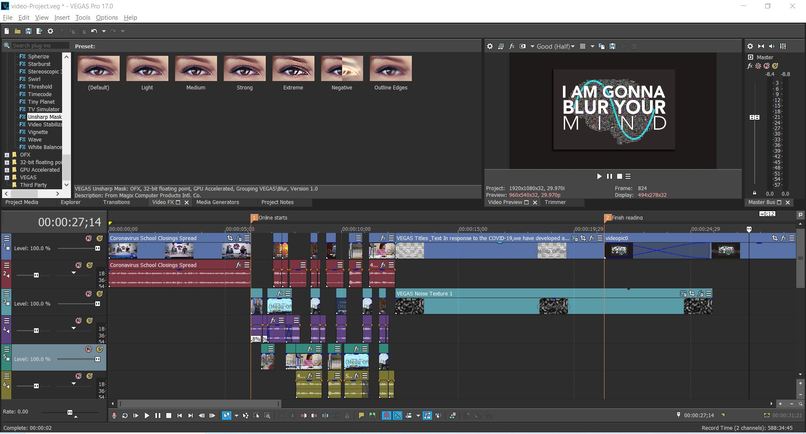Select the Vignette effect in list
The height and width of the screenshot is (434, 806).
point(37,132)
